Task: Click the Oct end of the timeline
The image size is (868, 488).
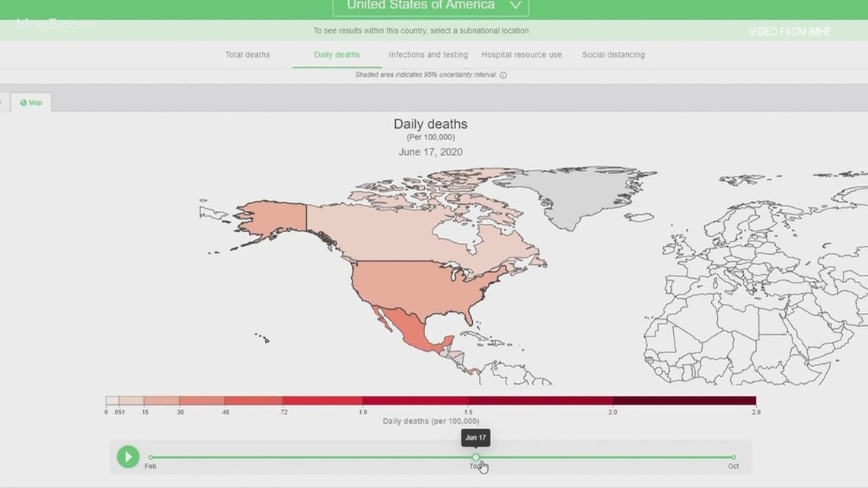Action: 732,458
